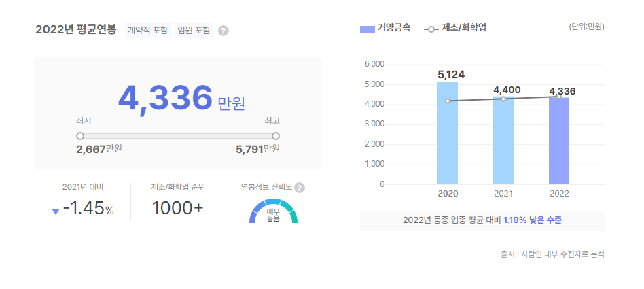This screenshot has width=644, height=289.
Task: Click the 6,000 y-axis label
Action: pos(374,65)
